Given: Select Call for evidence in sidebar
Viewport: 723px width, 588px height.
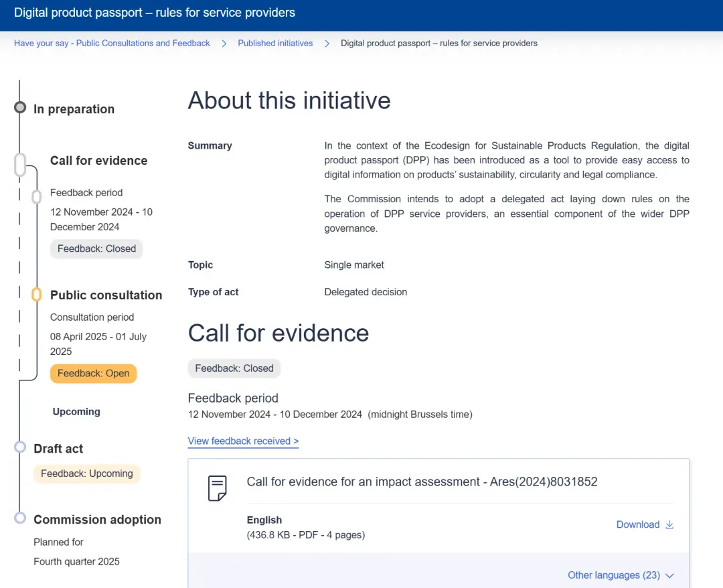Looking at the screenshot, I should coord(98,161).
